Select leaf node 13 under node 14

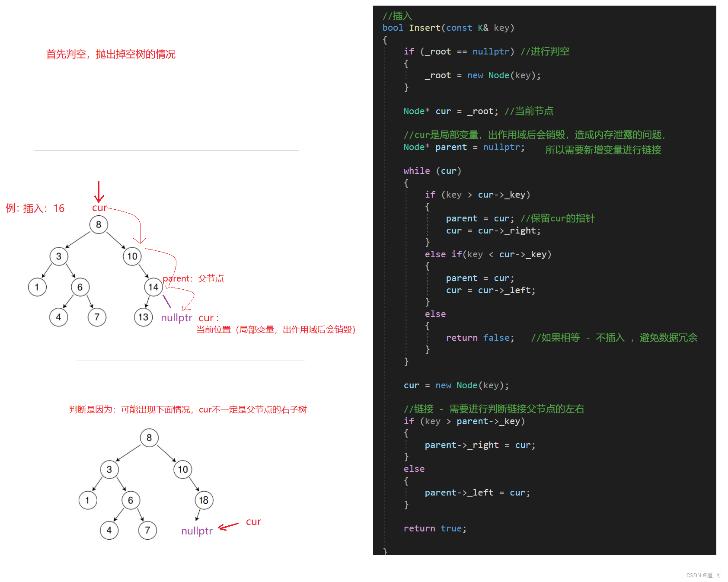point(143,317)
